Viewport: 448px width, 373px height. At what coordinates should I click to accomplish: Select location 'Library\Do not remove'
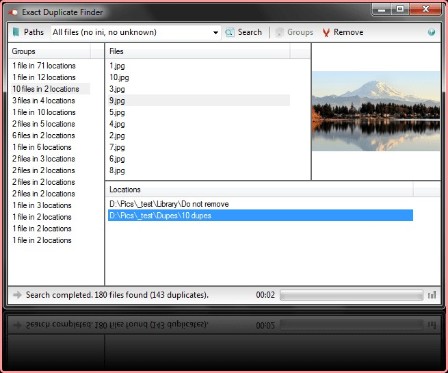[260, 204]
